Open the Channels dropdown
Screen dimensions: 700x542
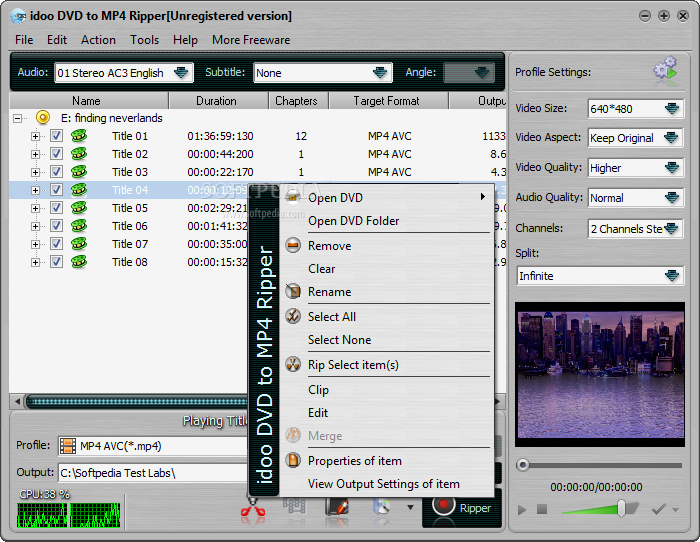(671, 229)
